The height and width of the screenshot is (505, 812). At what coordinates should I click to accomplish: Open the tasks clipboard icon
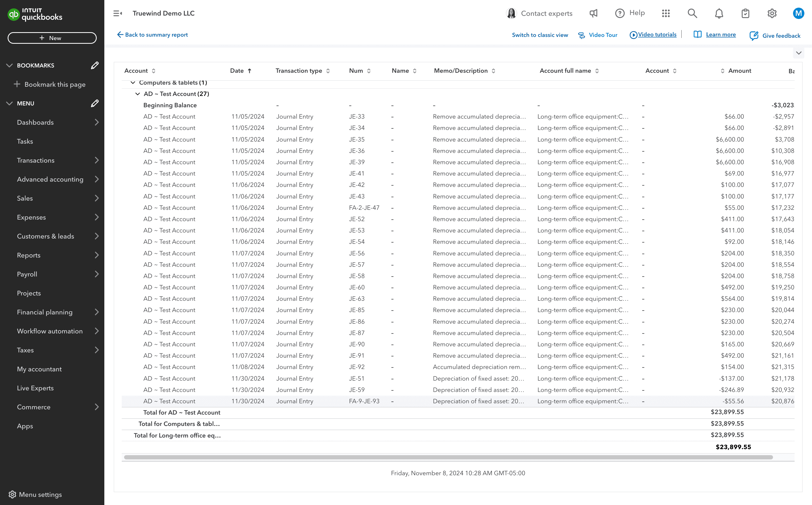click(745, 13)
